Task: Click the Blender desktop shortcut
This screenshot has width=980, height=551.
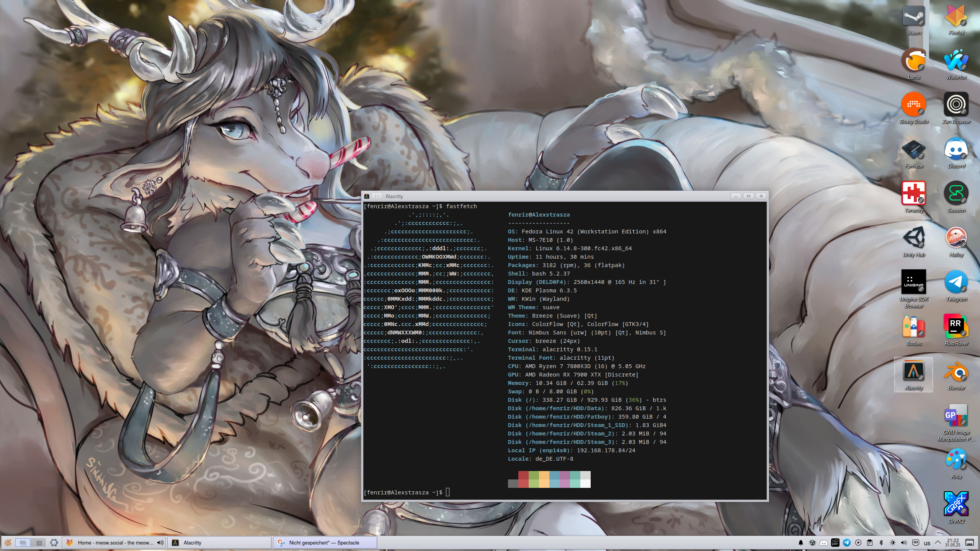Action: pyautogui.click(x=956, y=375)
